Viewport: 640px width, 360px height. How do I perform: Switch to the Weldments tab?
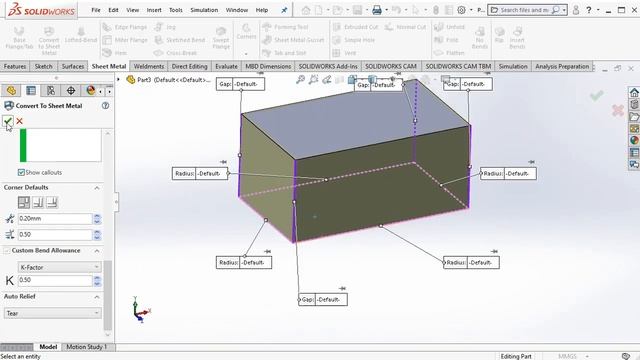click(x=149, y=66)
